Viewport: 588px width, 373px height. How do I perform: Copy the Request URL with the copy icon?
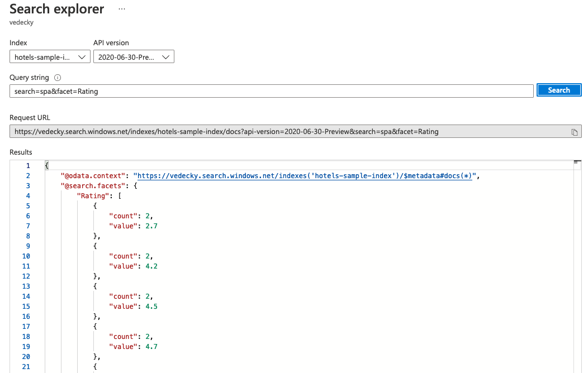click(574, 132)
